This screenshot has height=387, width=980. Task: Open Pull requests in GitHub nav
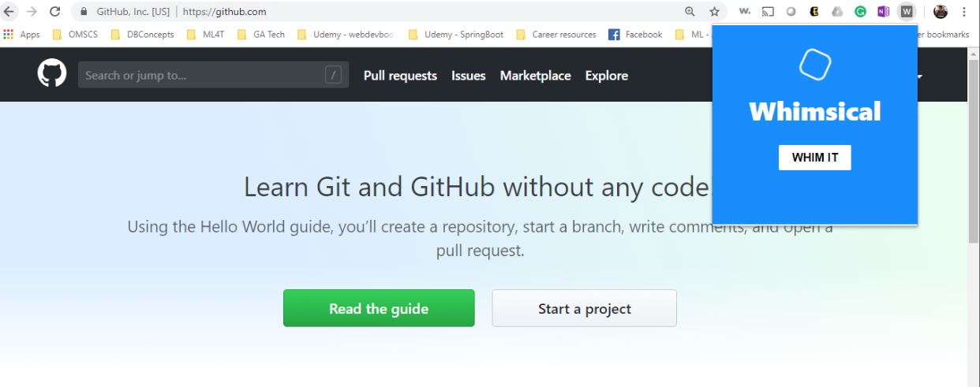400,76
